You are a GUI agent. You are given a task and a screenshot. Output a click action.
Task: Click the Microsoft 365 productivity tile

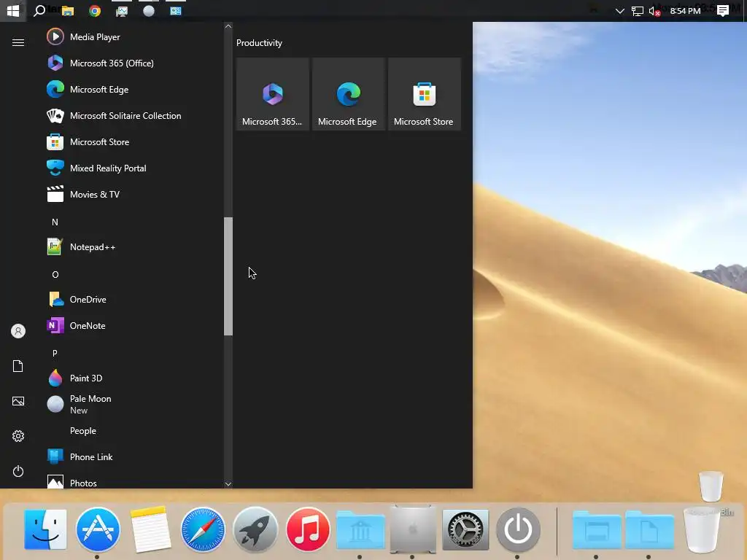pyautogui.click(x=273, y=94)
